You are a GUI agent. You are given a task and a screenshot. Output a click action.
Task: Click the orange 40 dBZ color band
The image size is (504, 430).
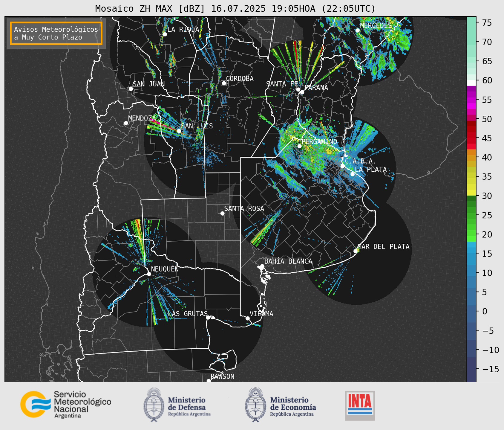pyautogui.click(x=471, y=158)
